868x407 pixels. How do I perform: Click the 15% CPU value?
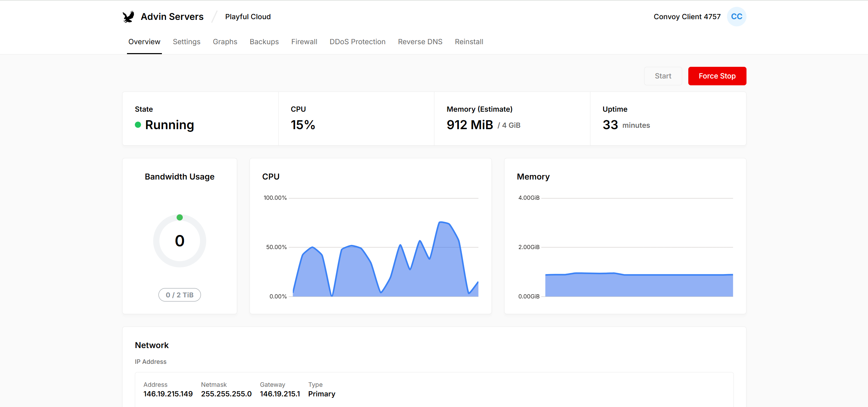(x=303, y=125)
